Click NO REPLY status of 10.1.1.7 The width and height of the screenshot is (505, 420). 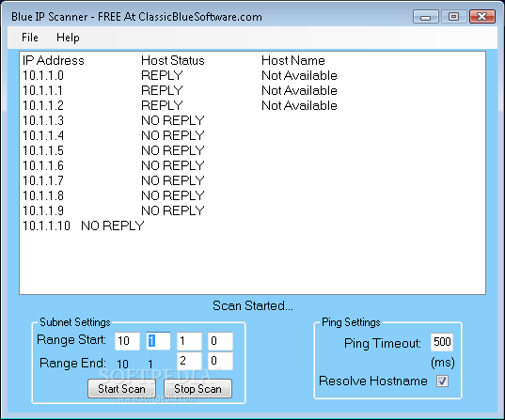173,181
